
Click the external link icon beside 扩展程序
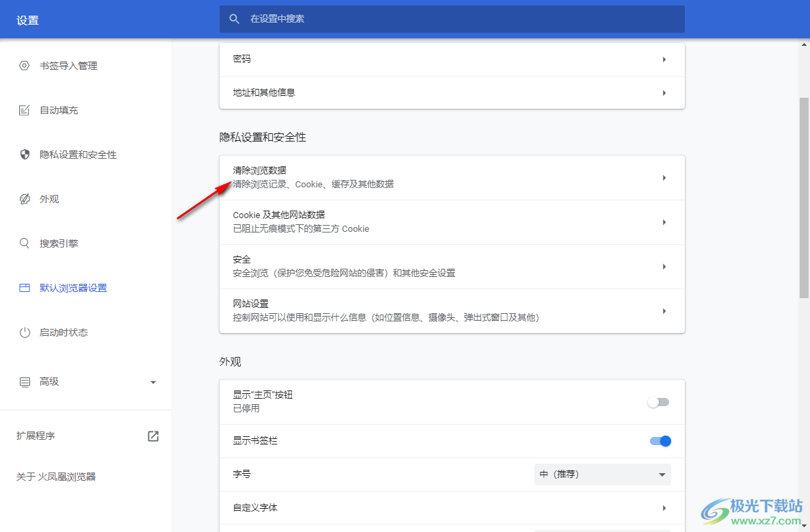pyautogui.click(x=153, y=436)
